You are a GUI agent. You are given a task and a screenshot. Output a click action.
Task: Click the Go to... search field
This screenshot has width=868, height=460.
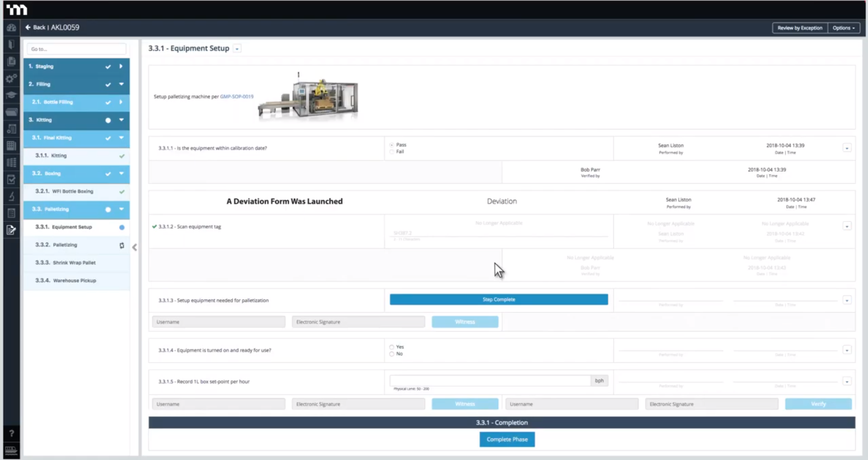pos(76,49)
